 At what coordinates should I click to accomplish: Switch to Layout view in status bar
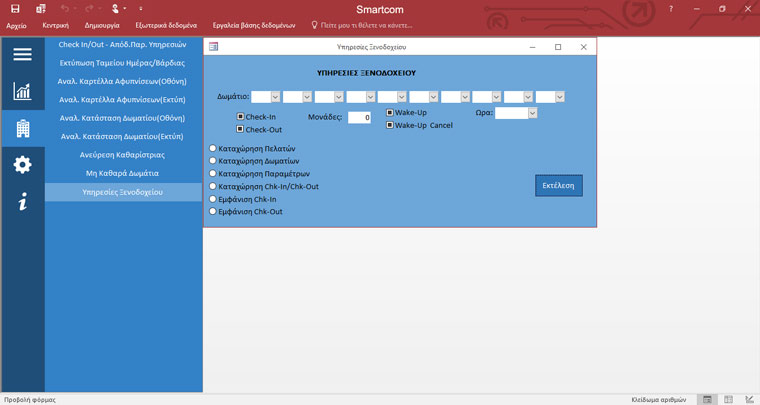click(729, 399)
